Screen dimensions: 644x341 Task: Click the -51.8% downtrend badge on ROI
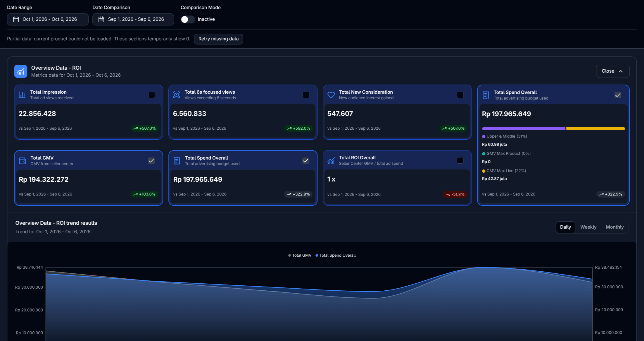point(455,194)
